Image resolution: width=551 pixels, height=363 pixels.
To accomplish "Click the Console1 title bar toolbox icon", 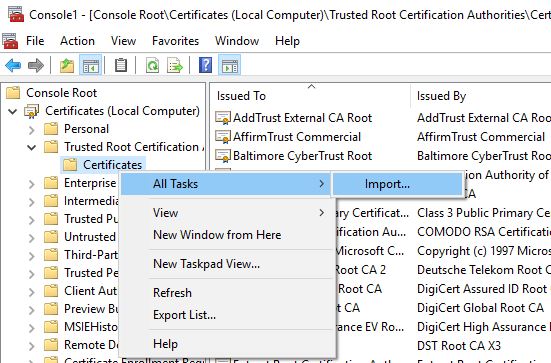I will click(x=16, y=14).
